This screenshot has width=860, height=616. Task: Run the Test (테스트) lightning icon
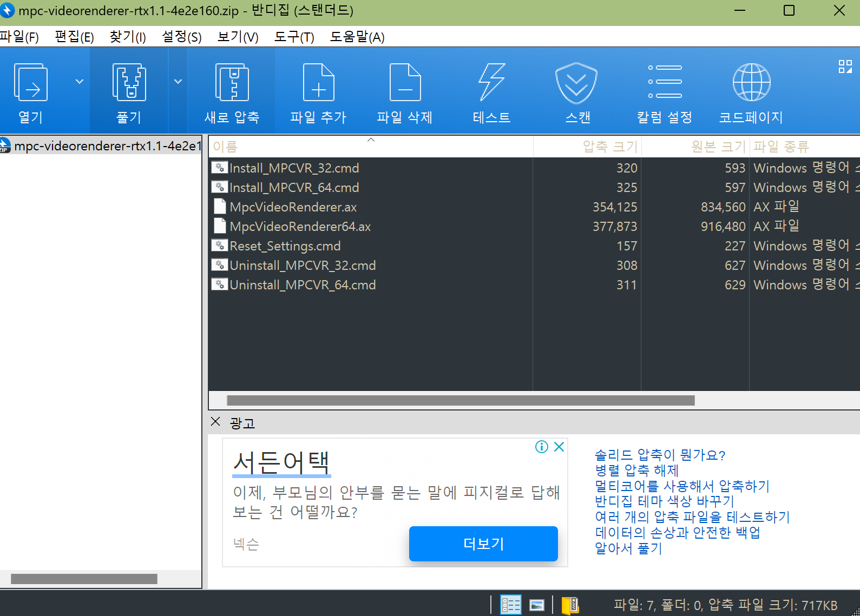pyautogui.click(x=491, y=82)
